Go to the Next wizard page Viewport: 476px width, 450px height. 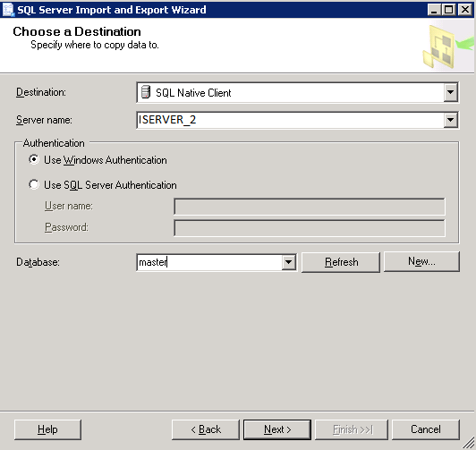[277, 429]
